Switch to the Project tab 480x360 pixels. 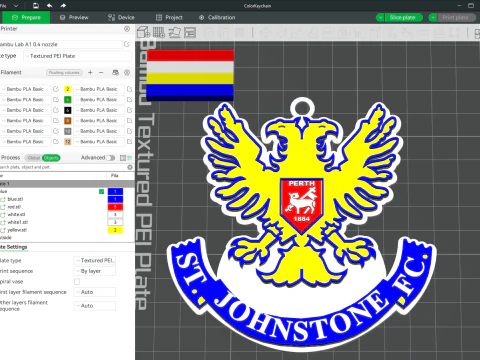click(x=169, y=17)
